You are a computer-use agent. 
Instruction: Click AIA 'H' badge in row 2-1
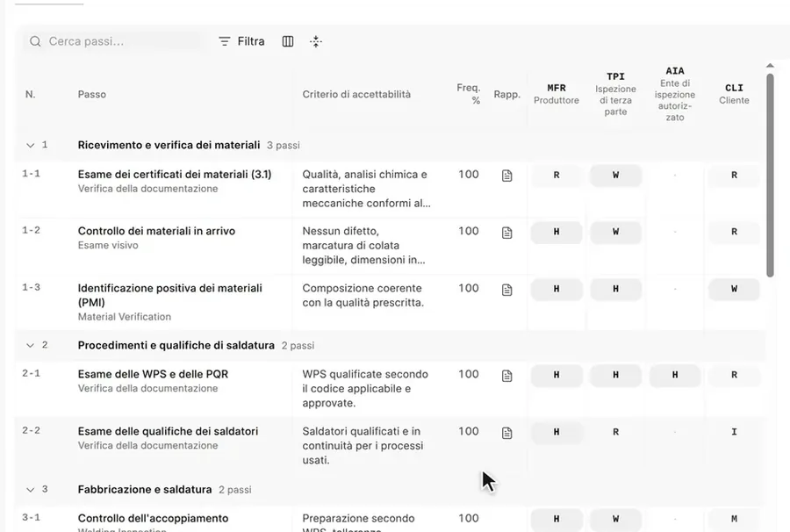pos(675,376)
